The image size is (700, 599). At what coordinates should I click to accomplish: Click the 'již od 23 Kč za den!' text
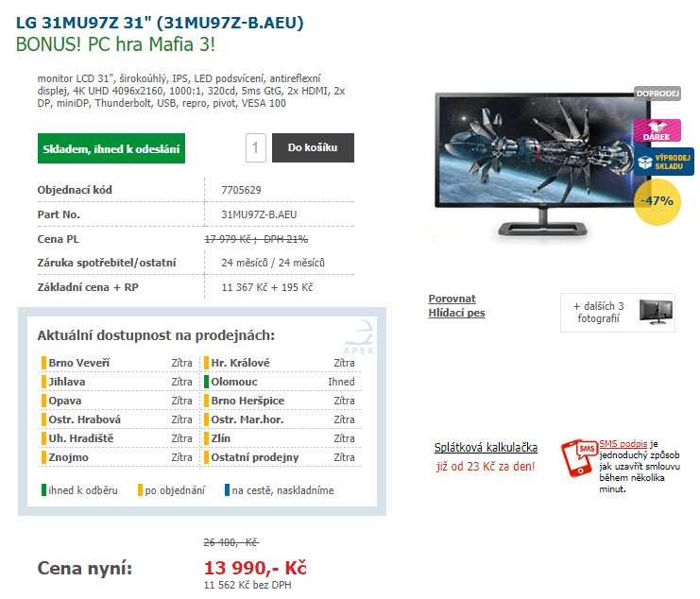tap(486, 467)
